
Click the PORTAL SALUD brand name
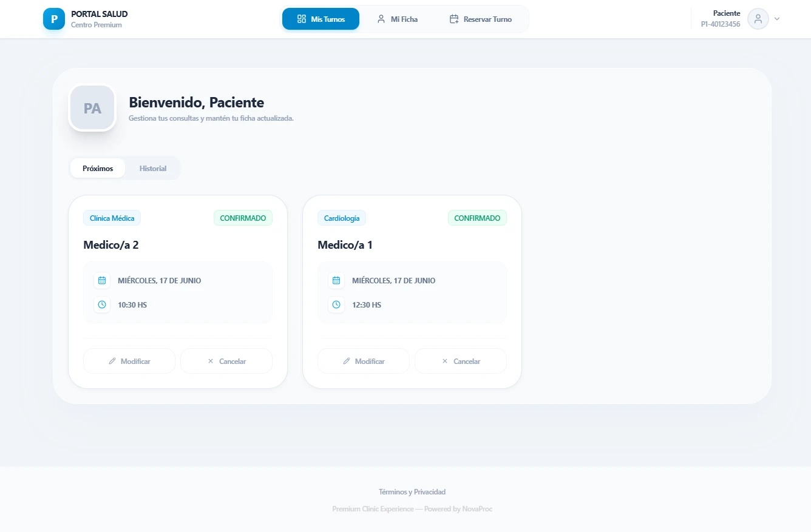(x=100, y=14)
